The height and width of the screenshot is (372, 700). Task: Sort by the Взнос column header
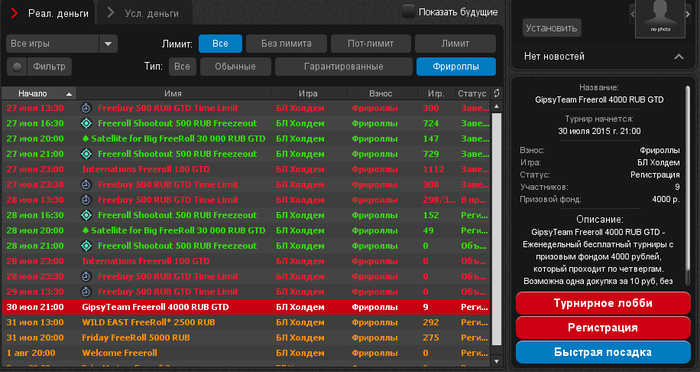click(381, 93)
